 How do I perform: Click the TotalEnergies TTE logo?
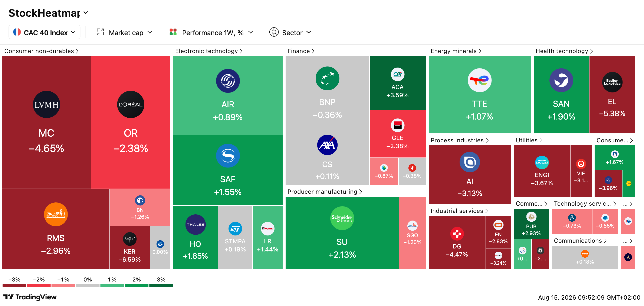point(480,80)
